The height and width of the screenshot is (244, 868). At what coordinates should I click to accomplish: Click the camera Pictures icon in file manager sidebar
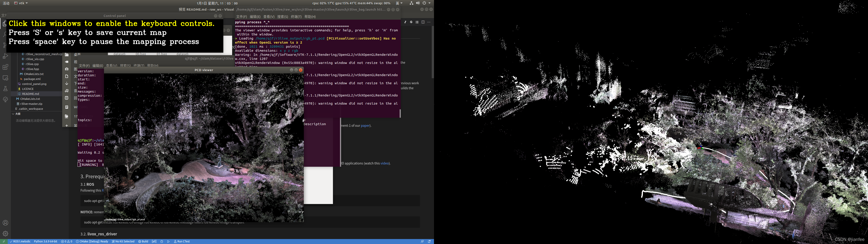tap(67, 69)
